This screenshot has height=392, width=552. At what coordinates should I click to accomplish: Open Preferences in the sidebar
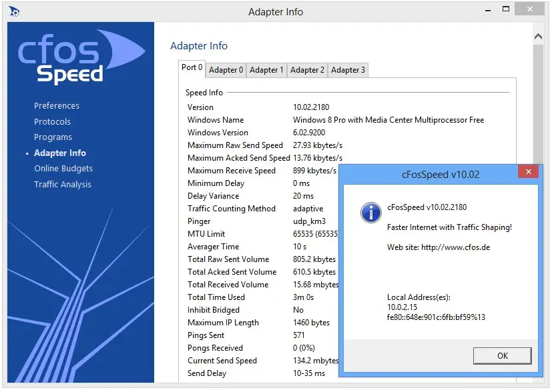(x=57, y=106)
